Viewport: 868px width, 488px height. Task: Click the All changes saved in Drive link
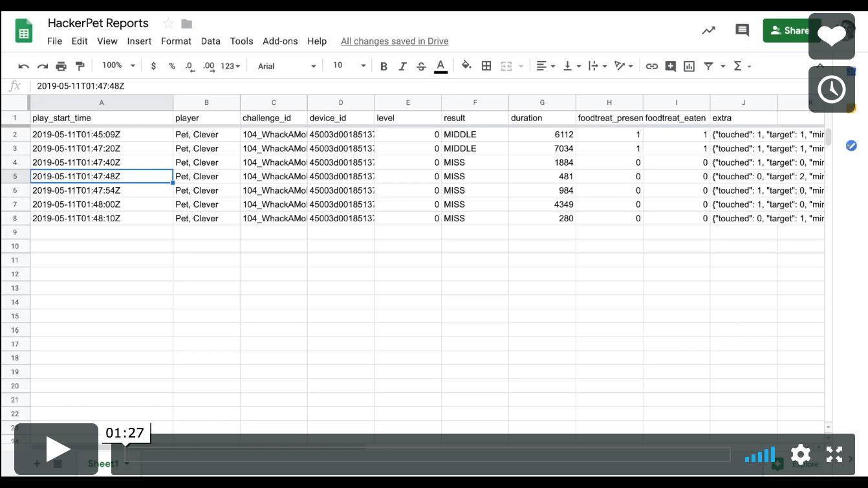coord(395,41)
